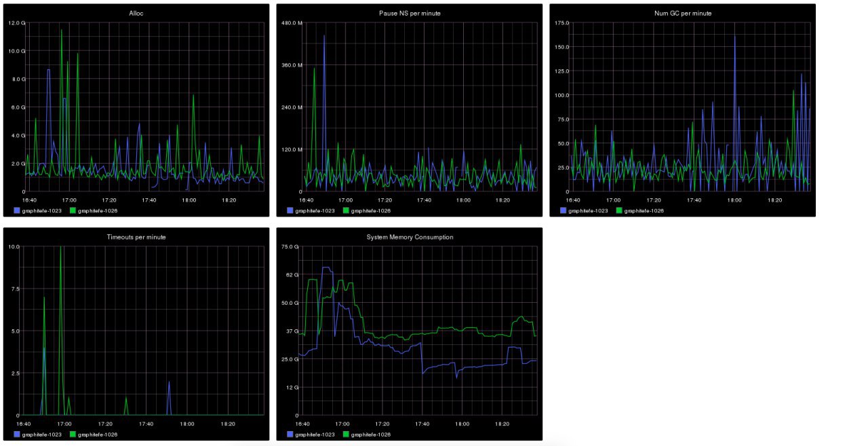The image size is (868, 446).
Task: Click the 18:20 time label in System Memory graph
Action: (502, 424)
